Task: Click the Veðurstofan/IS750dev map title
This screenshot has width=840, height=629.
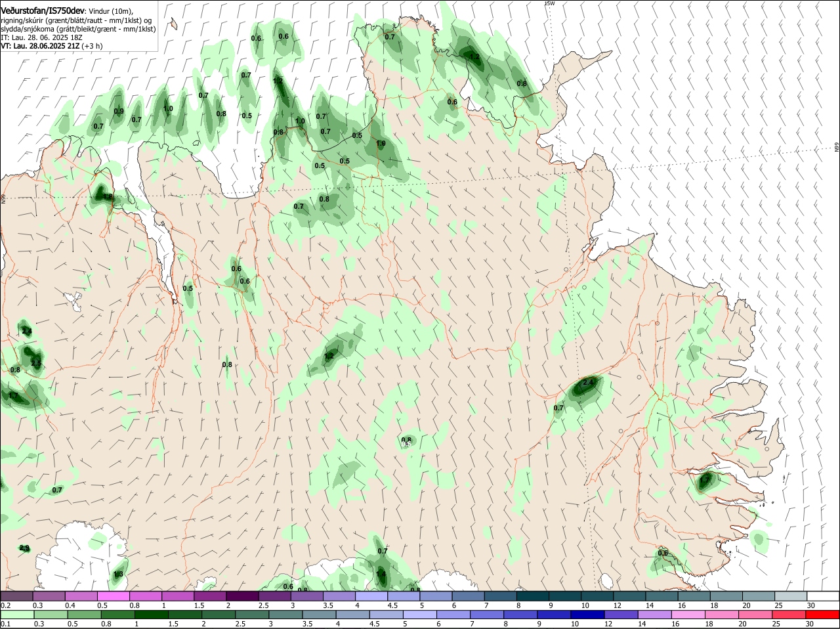Action: point(43,11)
